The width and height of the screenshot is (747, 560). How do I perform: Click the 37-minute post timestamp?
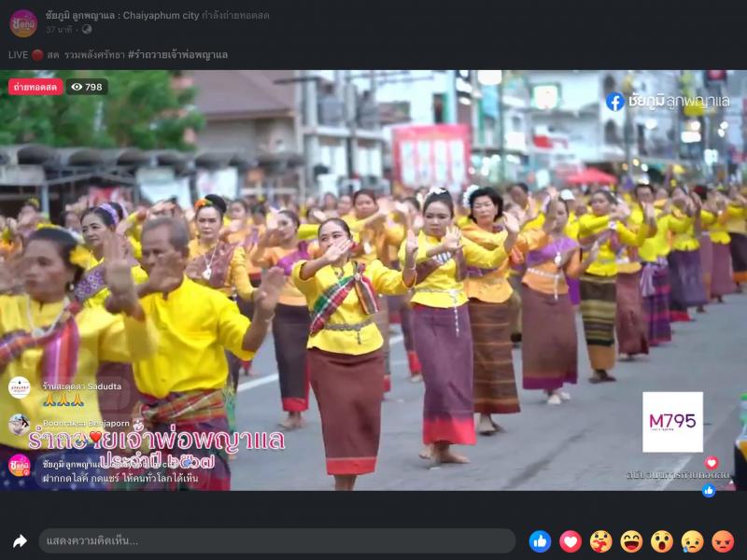61,30
